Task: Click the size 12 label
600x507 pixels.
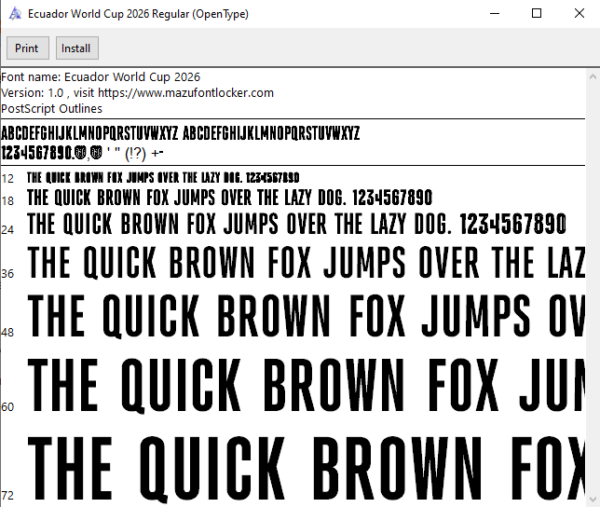Action: pos(7,179)
